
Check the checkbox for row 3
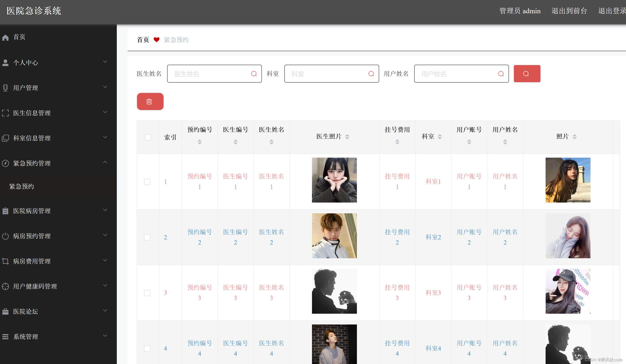click(x=147, y=293)
